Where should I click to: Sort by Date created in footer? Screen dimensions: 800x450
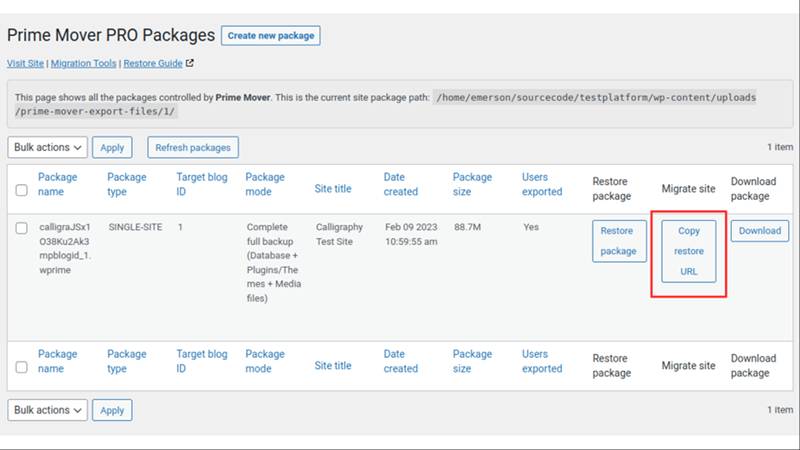point(401,361)
